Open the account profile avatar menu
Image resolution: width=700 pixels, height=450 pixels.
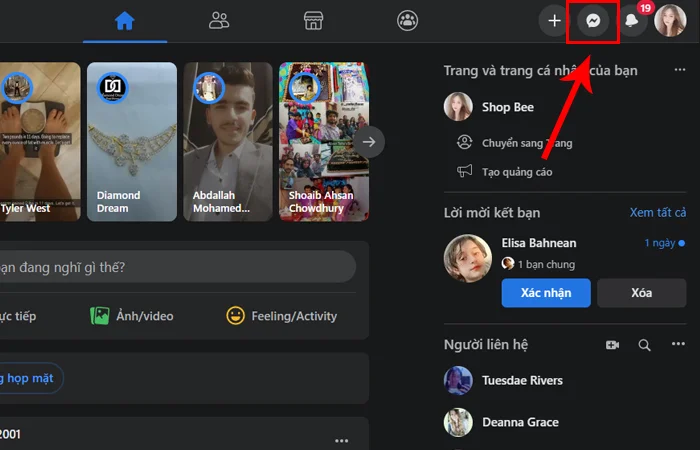(x=670, y=21)
